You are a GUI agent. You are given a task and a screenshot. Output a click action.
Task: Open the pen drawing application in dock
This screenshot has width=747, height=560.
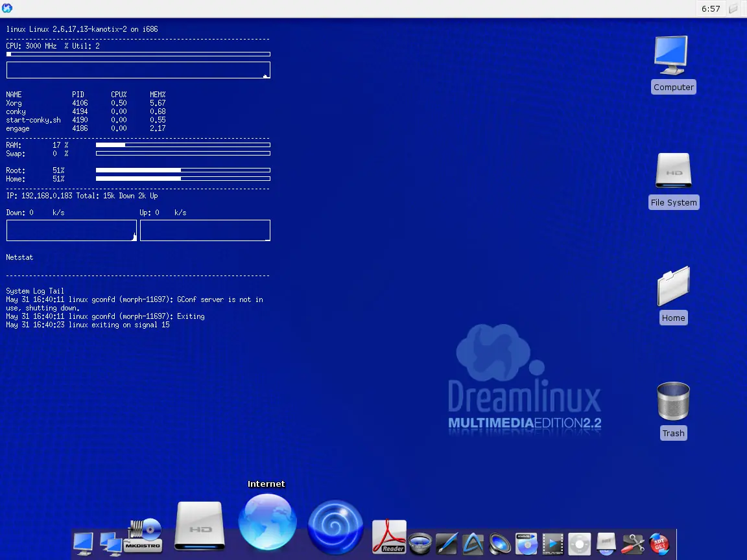447,543
